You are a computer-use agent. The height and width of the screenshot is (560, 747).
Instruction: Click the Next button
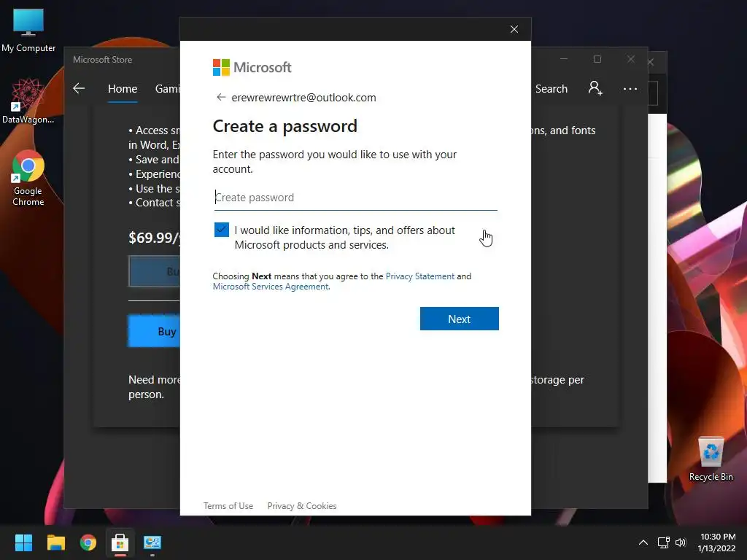pyautogui.click(x=460, y=319)
